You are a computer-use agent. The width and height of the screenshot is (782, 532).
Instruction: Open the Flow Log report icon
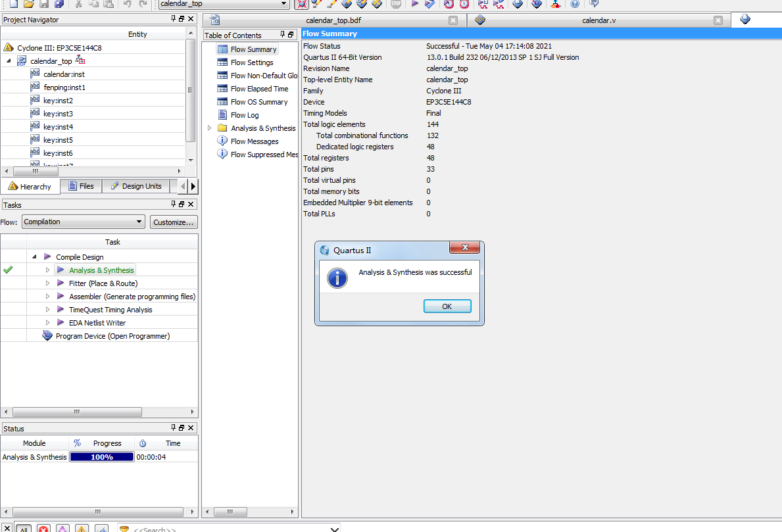(x=222, y=115)
